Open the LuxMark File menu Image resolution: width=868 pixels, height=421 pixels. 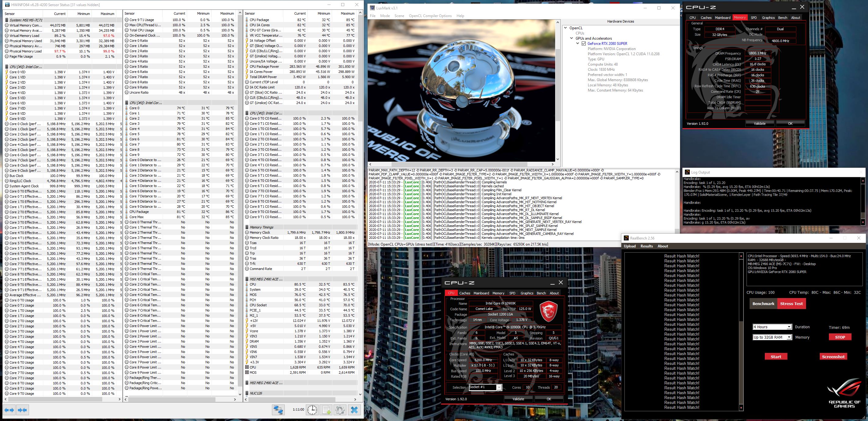pos(373,16)
